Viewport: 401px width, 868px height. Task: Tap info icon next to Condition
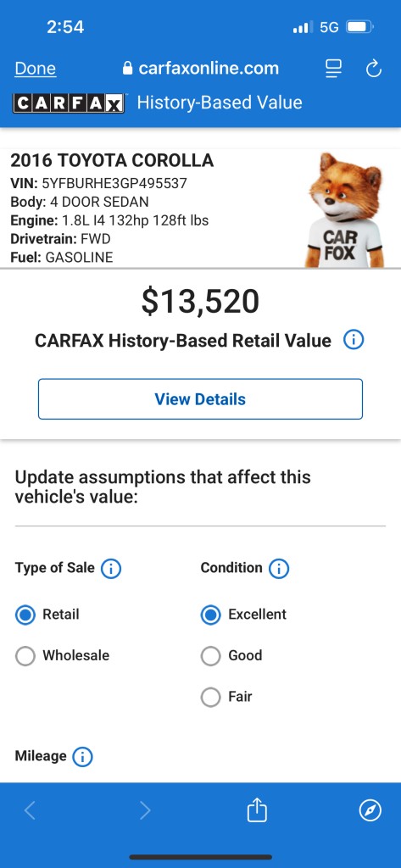(279, 569)
